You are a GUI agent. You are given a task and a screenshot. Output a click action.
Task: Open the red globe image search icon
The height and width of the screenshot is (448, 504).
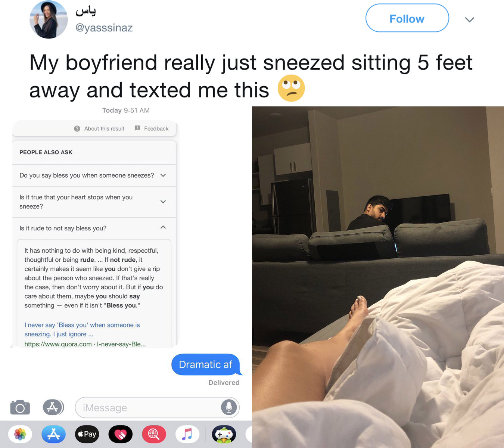click(x=154, y=434)
